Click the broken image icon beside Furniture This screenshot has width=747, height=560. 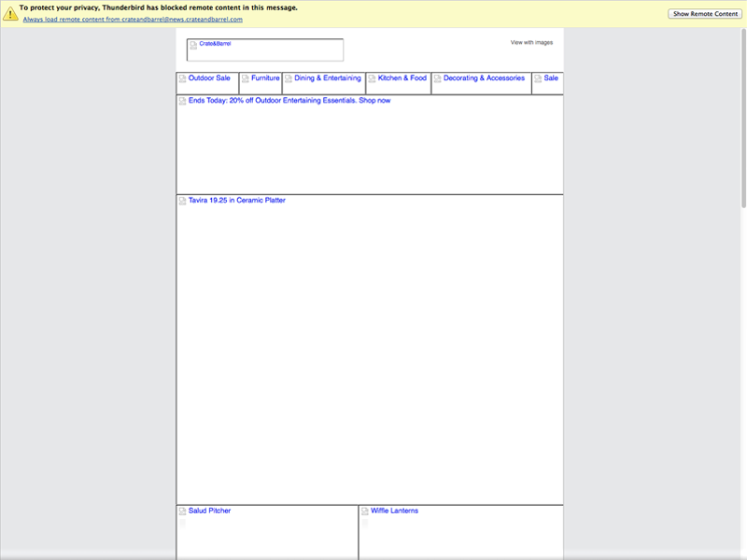click(x=244, y=78)
